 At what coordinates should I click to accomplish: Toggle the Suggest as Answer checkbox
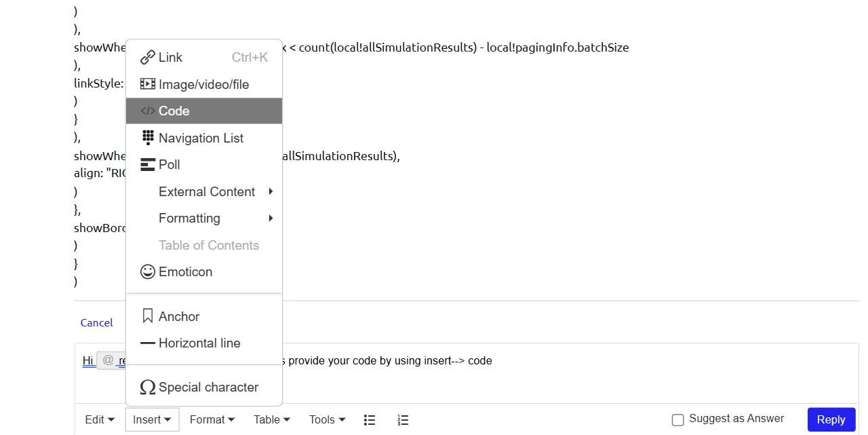coord(677,420)
